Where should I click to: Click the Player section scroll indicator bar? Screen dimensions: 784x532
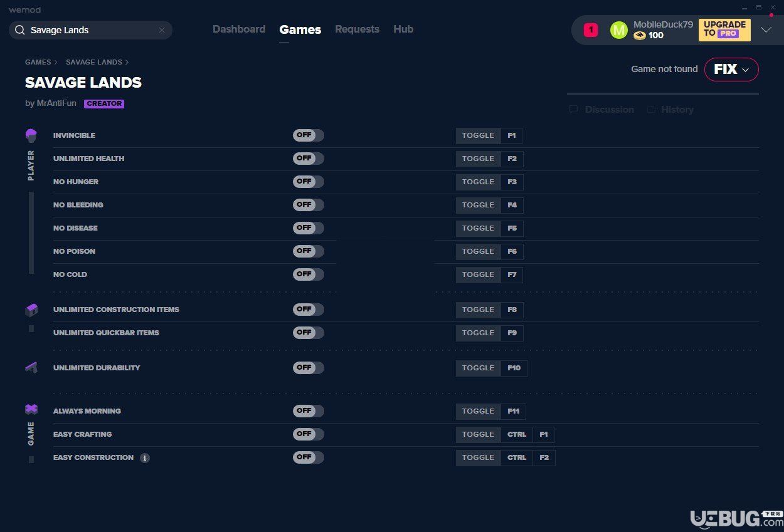tap(31, 232)
